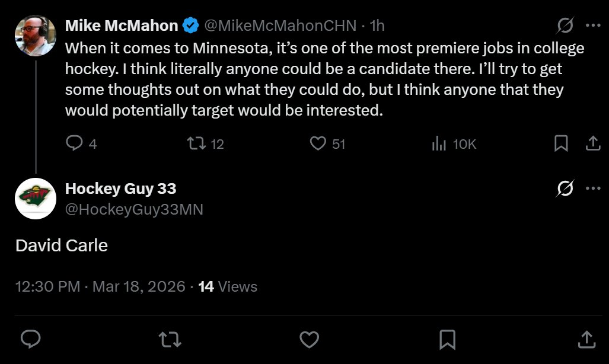Open Mike McMahon's profile picture
Viewport: 609px width, 364px height.
[x=36, y=36]
